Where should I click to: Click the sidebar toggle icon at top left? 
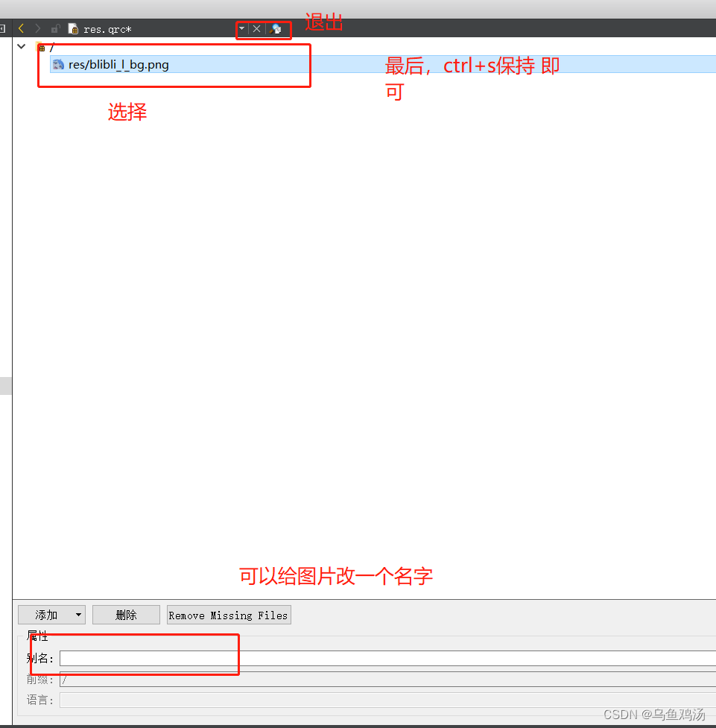3,28
